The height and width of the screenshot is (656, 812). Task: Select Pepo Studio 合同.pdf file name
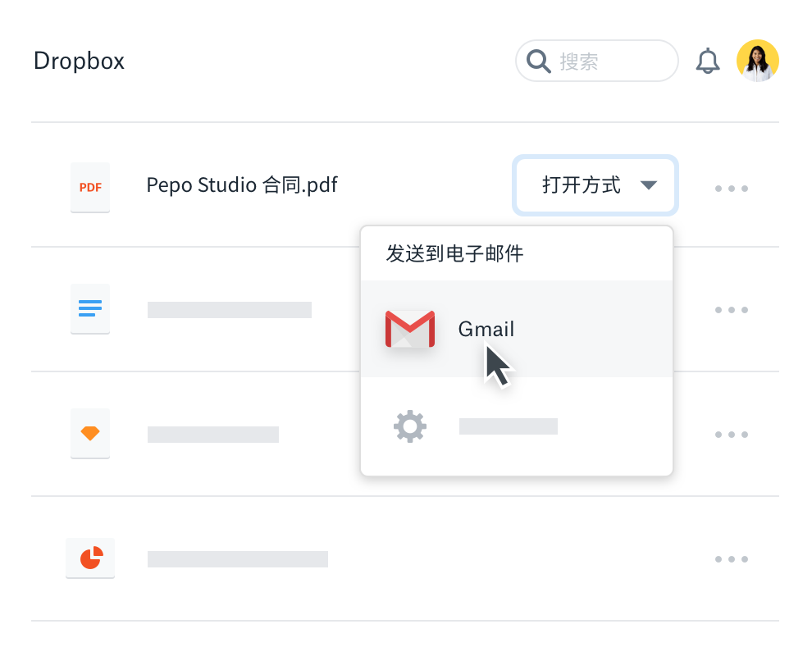tap(242, 184)
